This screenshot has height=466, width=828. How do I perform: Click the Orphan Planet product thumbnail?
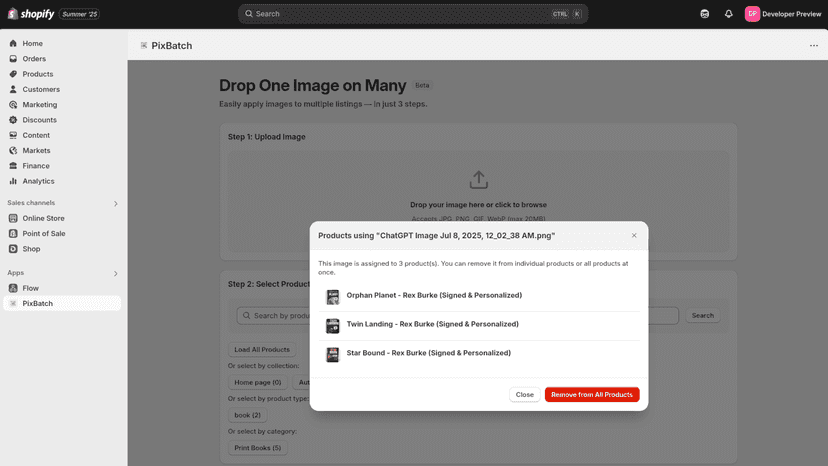[x=333, y=297]
